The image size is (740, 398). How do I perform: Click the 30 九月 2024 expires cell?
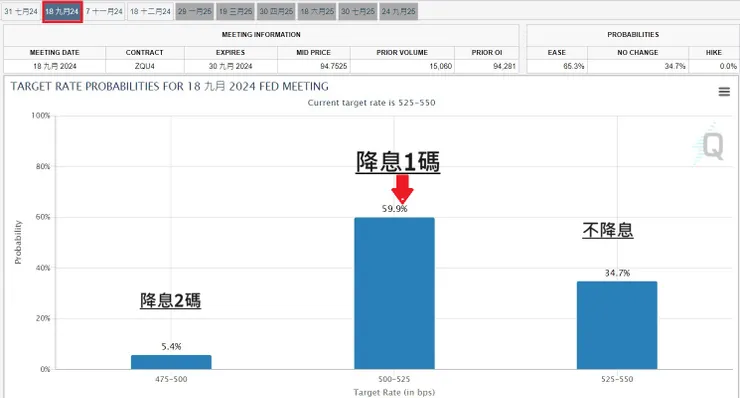coord(230,66)
